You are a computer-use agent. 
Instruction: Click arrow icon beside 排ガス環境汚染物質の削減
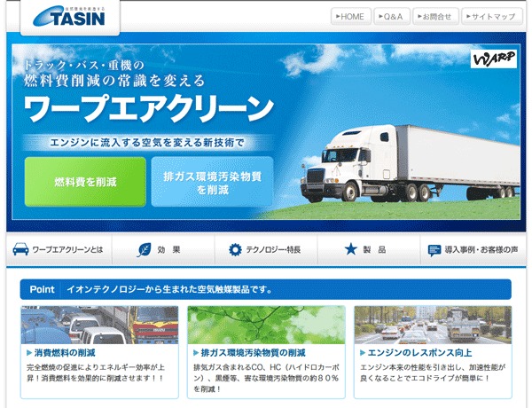click(196, 353)
